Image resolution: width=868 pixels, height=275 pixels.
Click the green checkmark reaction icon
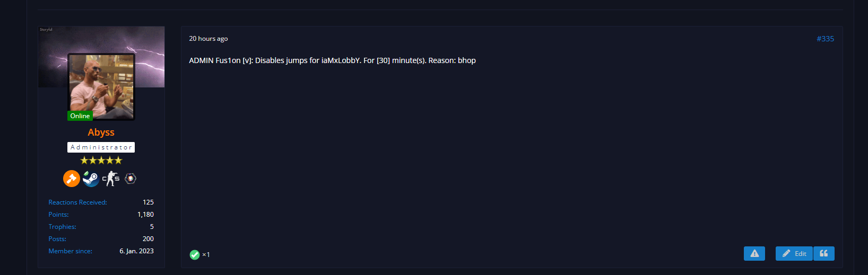(195, 255)
